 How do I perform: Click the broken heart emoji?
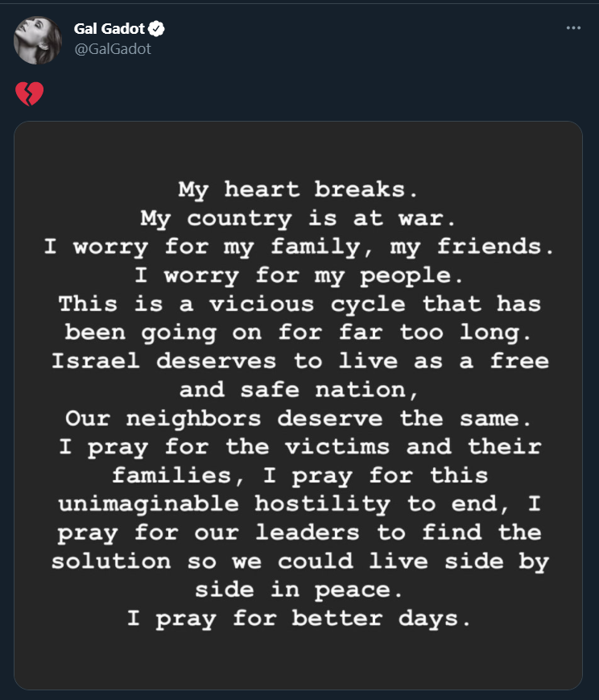pyautogui.click(x=29, y=94)
